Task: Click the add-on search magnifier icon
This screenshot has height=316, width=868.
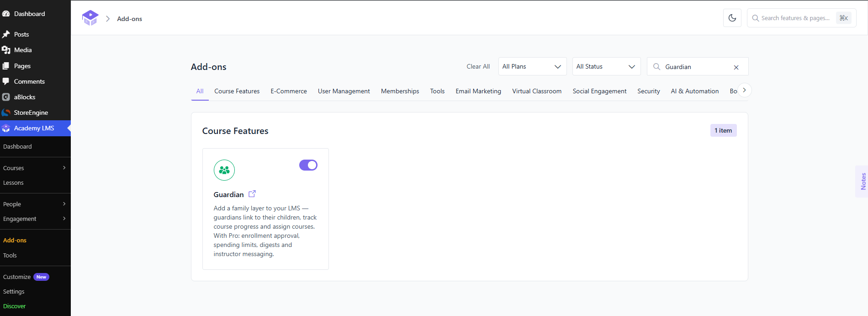Action: (x=656, y=67)
